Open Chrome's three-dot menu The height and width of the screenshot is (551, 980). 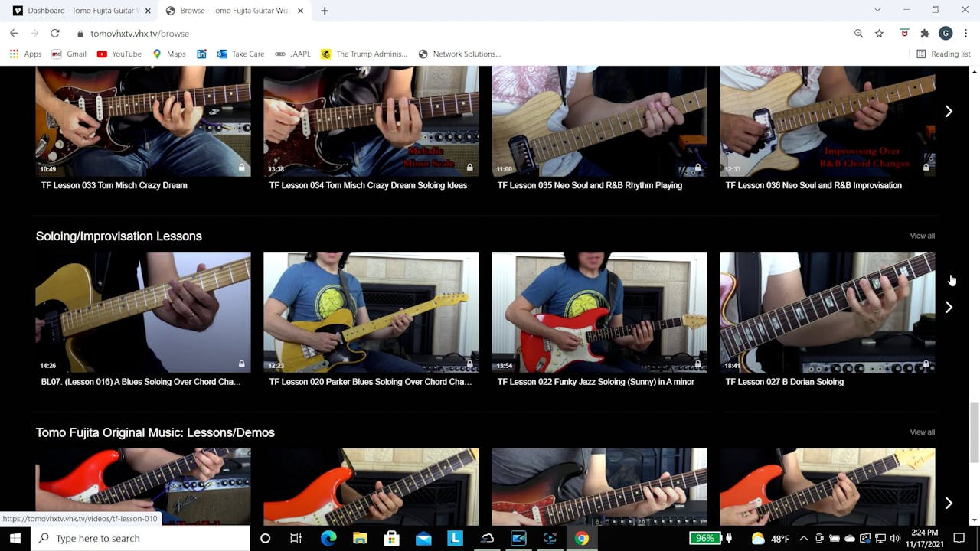click(x=965, y=34)
